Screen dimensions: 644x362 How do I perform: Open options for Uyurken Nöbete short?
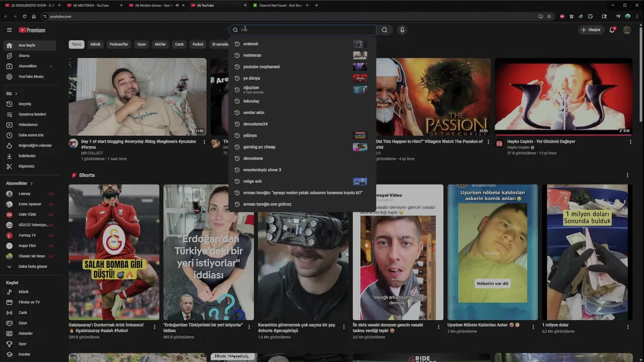(533, 326)
